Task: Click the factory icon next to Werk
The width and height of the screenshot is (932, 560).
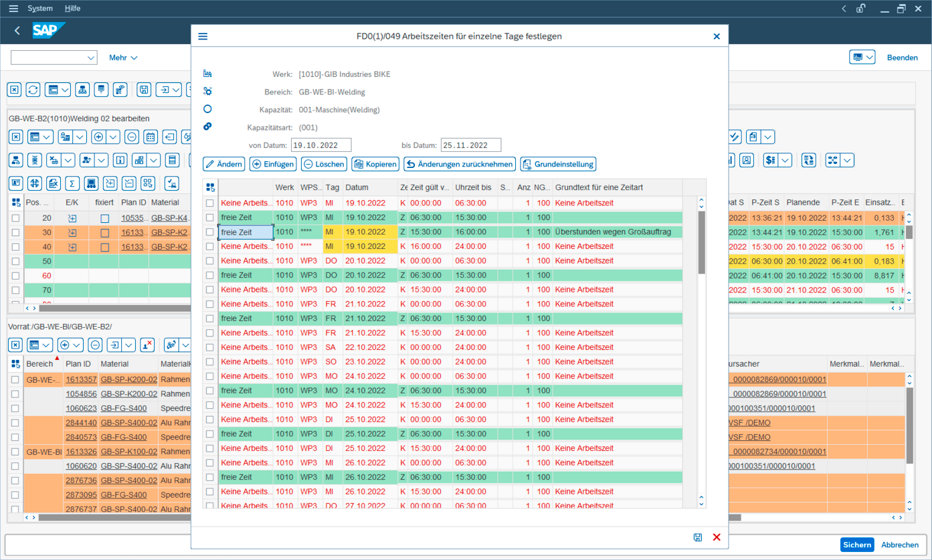Action: pyautogui.click(x=208, y=74)
